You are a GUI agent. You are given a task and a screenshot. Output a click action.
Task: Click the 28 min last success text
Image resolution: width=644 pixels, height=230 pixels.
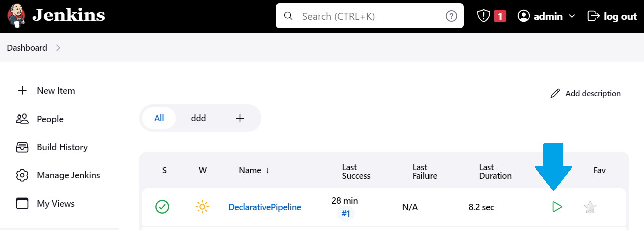[x=345, y=201]
